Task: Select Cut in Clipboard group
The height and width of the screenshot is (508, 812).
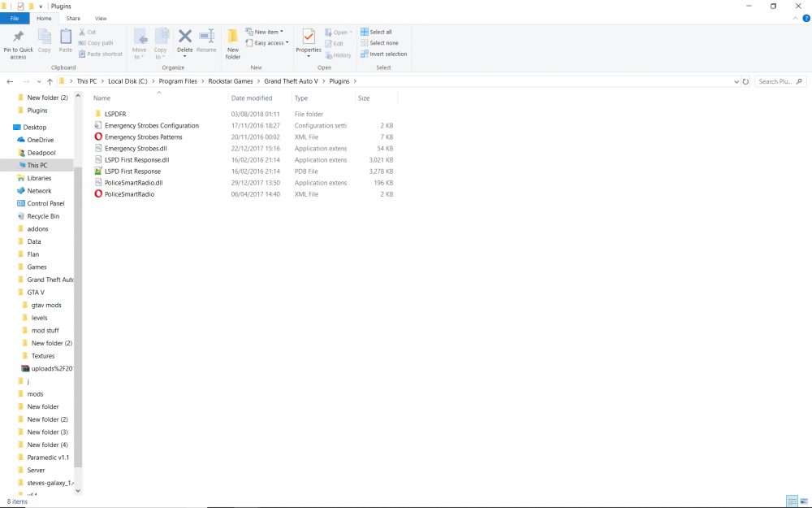Action: coord(88,33)
